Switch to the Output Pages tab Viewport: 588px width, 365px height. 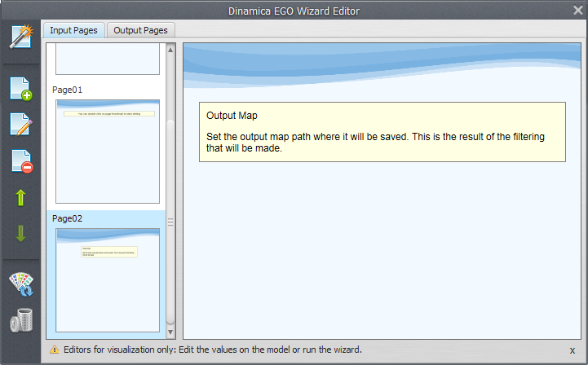[x=140, y=30]
